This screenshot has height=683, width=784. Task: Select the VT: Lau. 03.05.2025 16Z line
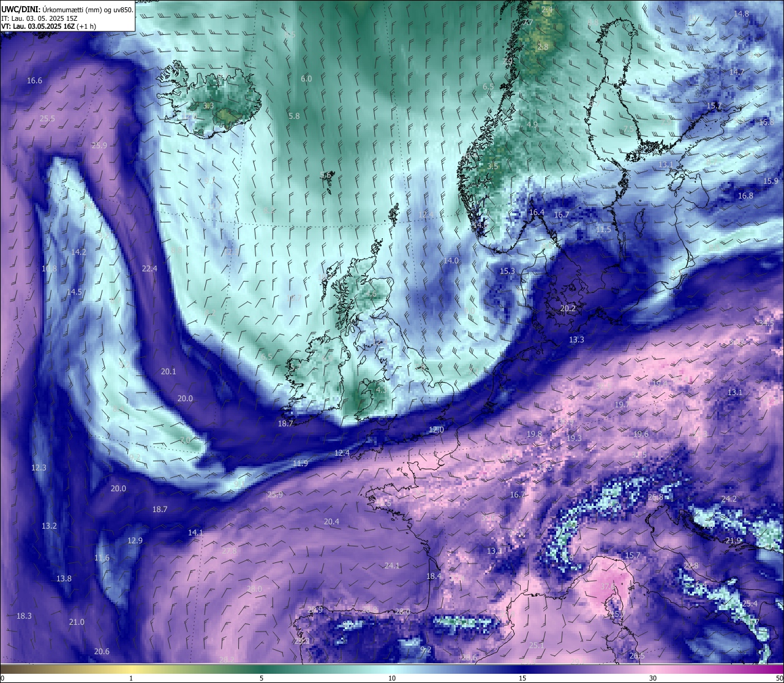(48, 26)
